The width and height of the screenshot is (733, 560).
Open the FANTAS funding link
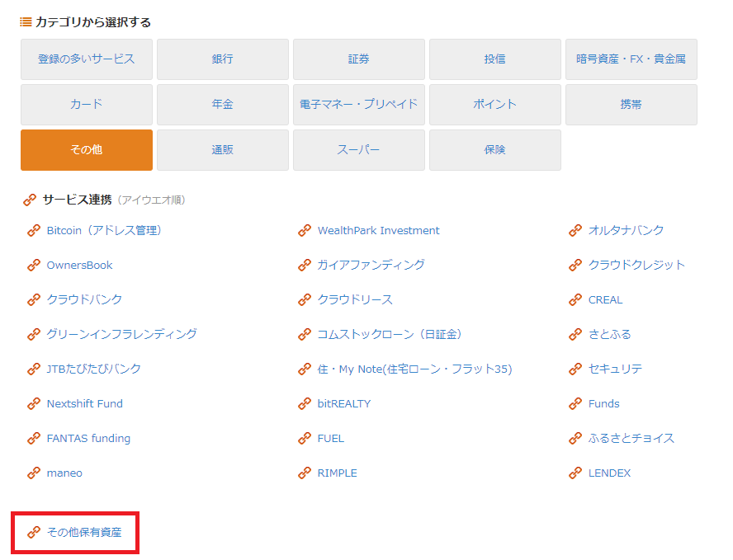tap(88, 438)
